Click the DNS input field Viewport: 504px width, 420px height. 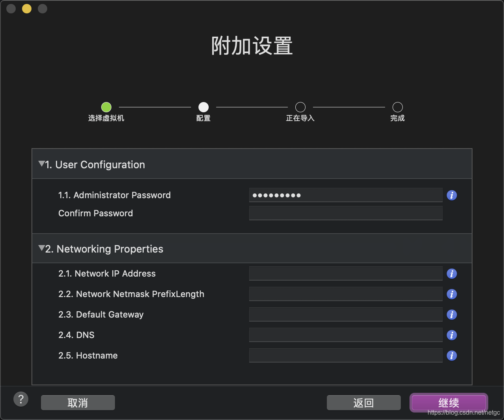tap(346, 335)
